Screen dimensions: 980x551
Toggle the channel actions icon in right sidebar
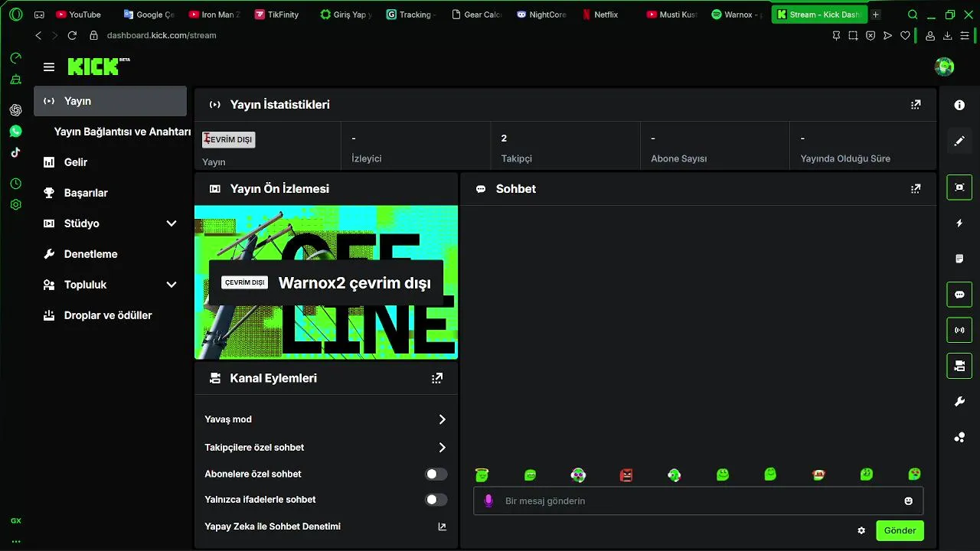pyautogui.click(x=959, y=367)
